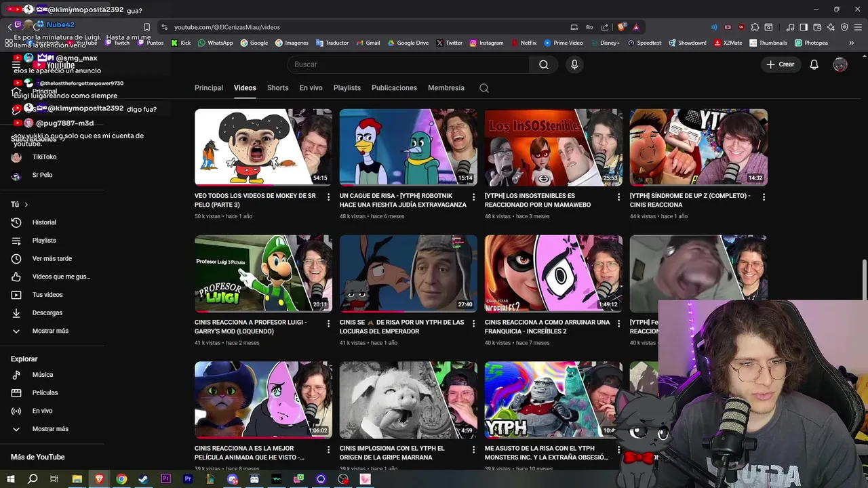The image size is (868, 488).
Task: Open the Membresía tab
Action: pyautogui.click(x=446, y=88)
